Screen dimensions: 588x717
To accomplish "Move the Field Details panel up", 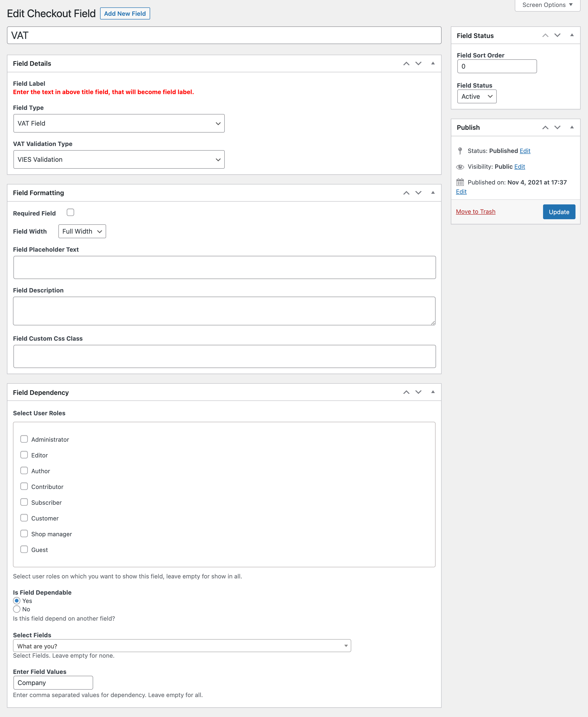I will [407, 63].
